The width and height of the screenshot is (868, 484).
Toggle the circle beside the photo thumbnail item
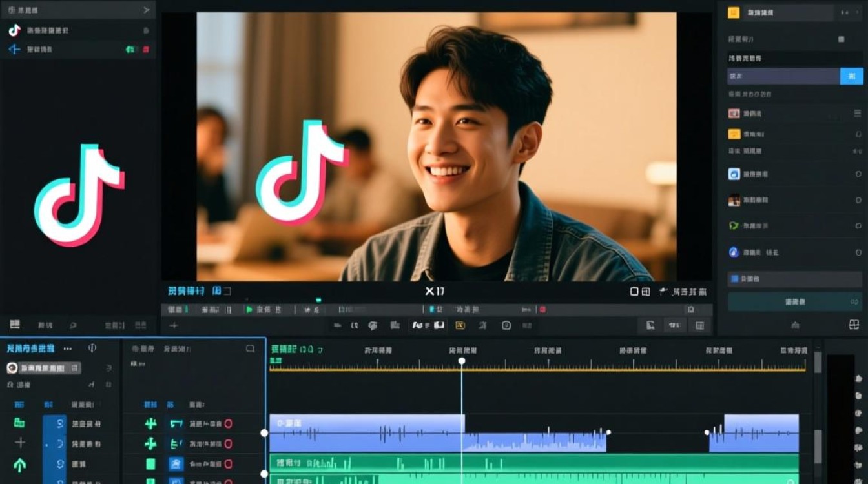(858, 200)
